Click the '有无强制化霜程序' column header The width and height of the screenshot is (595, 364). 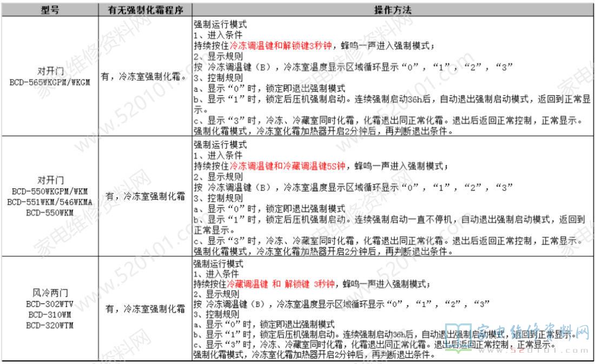point(146,10)
